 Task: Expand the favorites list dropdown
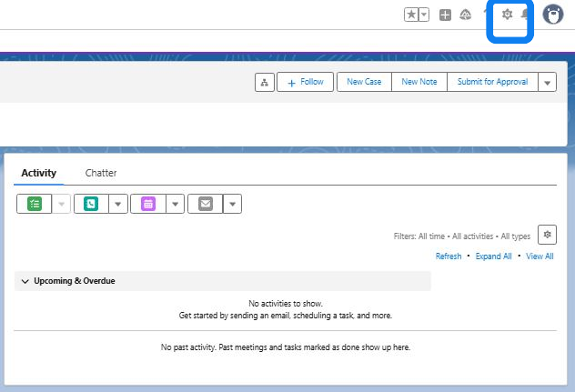pyautogui.click(x=424, y=15)
